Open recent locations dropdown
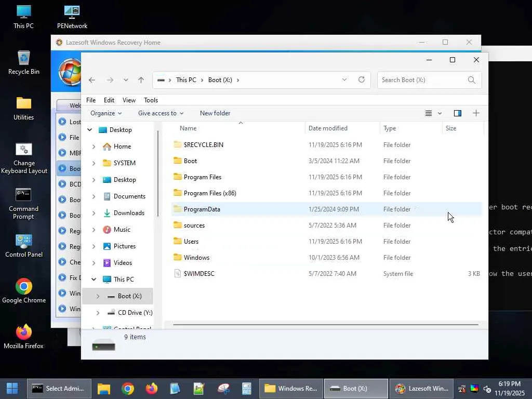This screenshot has height=399, width=532. click(x=126, y=80)
